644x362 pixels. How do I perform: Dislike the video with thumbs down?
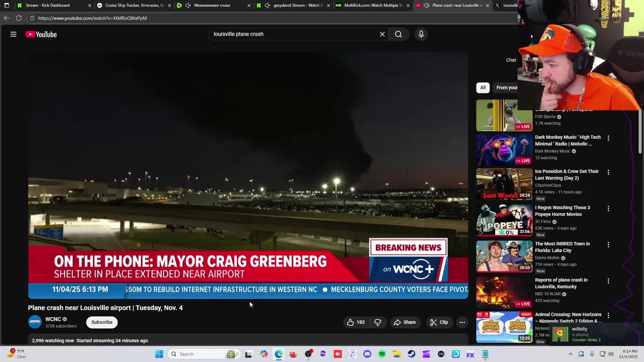point(378,322)
